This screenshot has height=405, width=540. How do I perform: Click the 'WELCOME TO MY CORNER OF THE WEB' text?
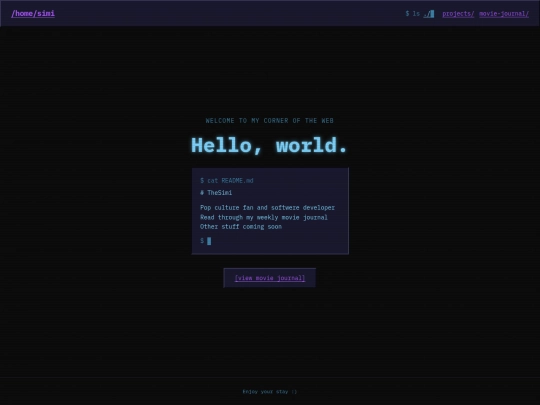[269, 121]
